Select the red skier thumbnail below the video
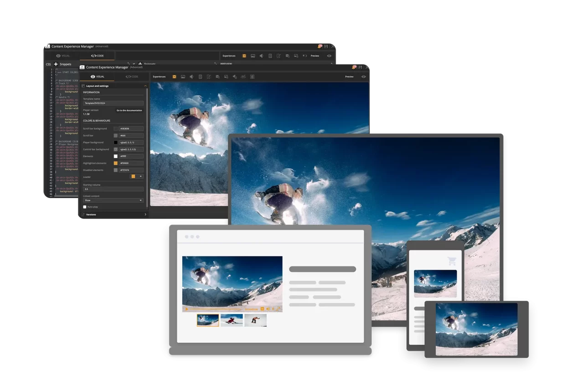The image size is (588, 382). click(232, 320)
